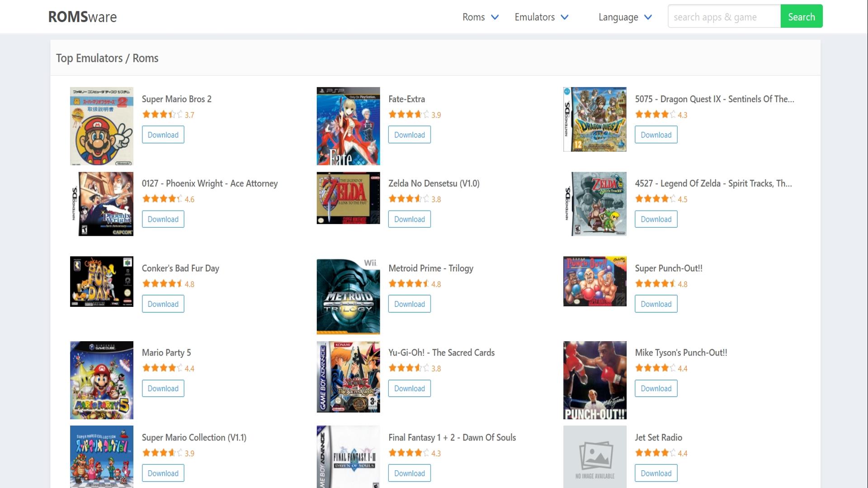Open Zelda No Densetsu cover image
This screenshot has height=488, width=868.
pos(348,198)
